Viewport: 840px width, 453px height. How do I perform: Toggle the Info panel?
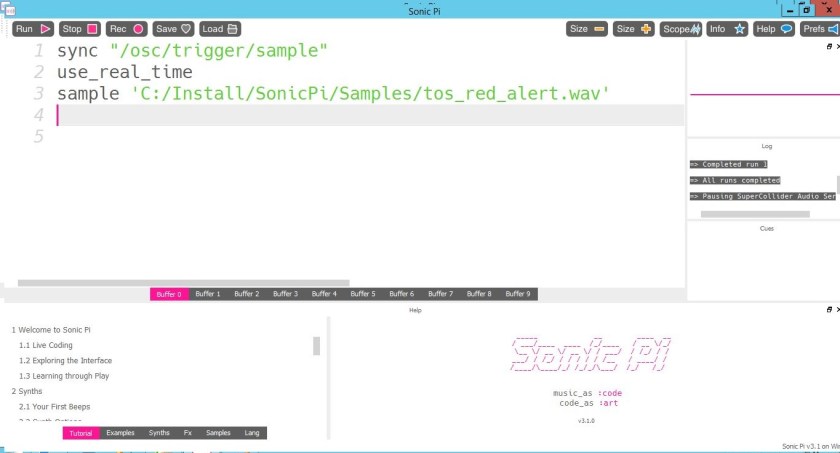(727, 29)
